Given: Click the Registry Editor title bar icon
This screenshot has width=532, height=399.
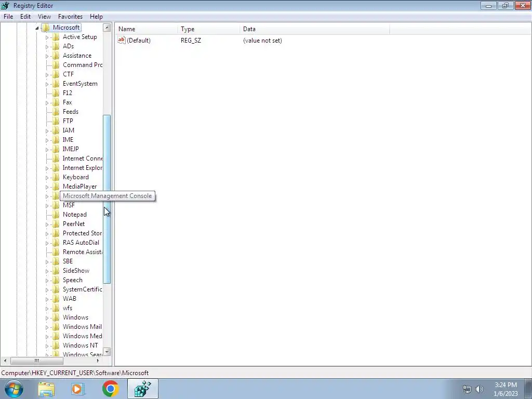Looking at the screenshot, I should coord(5,5).
